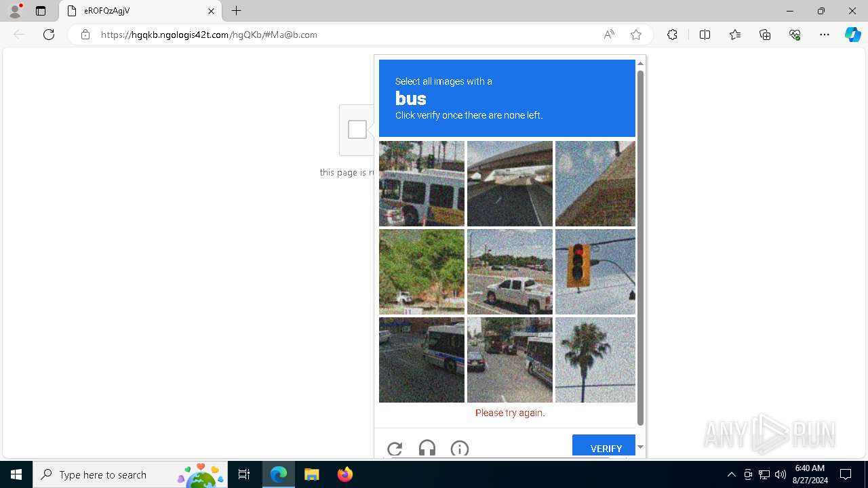Refresh the current page
The width and height of the screenshot is (868, 488).
pos(49,35)
